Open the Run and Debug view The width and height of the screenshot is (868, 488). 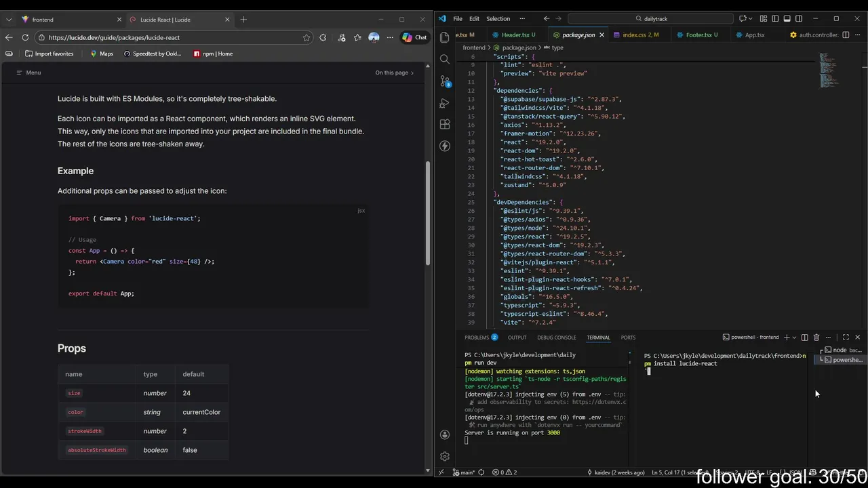pos(445,103)
